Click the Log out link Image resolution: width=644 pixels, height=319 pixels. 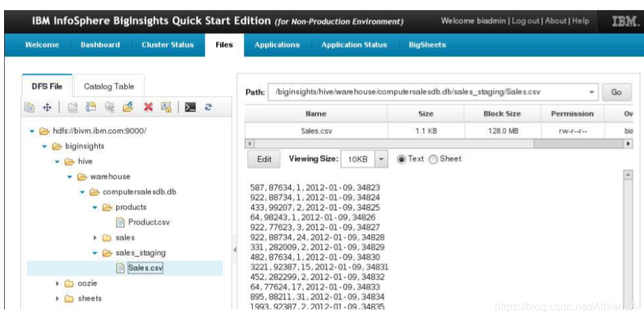click(x=525, y=21)
